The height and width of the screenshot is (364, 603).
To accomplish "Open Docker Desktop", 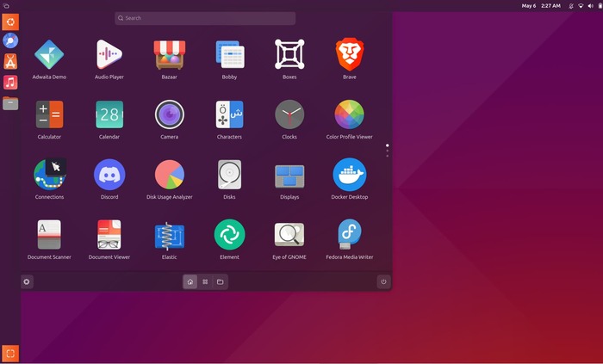I will [350, 175].
